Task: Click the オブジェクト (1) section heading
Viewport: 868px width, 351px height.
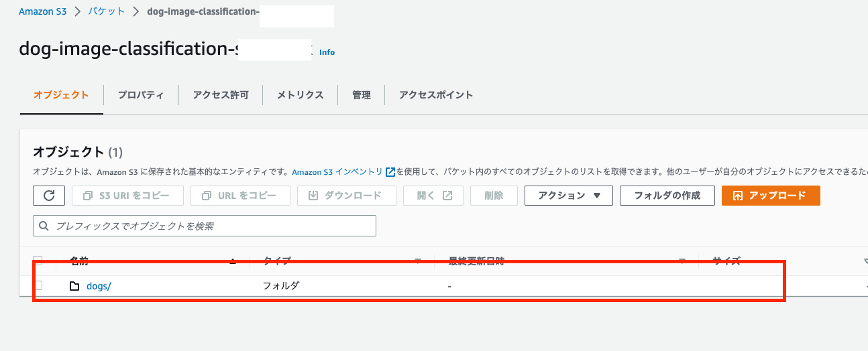Action: [78, 152]
